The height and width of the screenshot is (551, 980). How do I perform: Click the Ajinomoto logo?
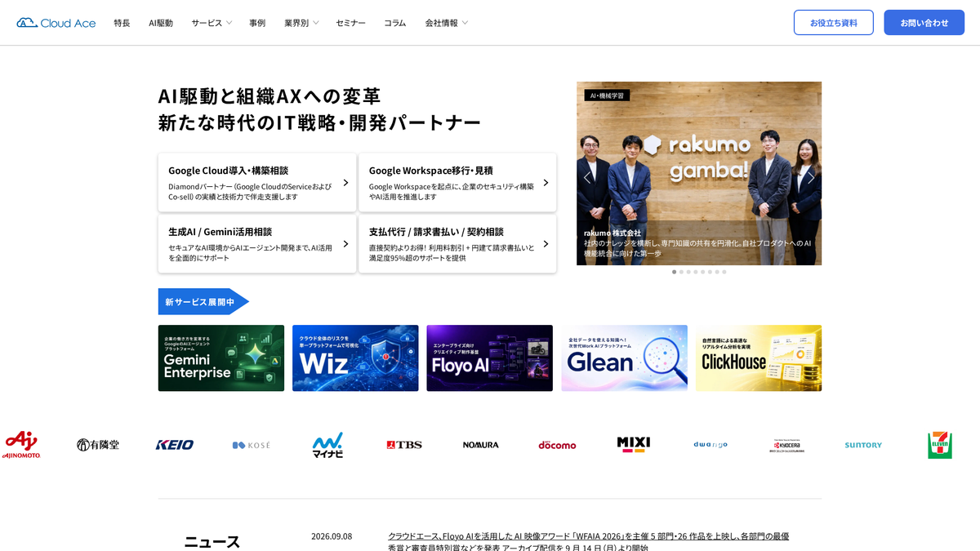(21, 445)
